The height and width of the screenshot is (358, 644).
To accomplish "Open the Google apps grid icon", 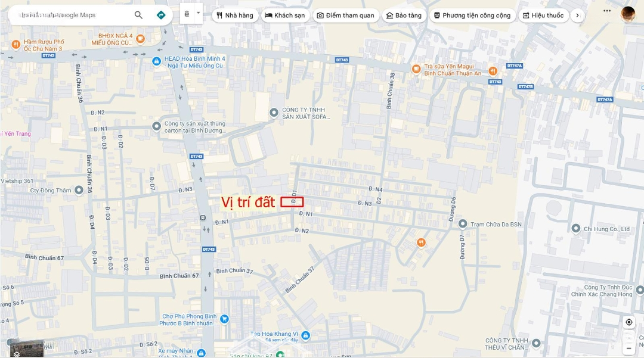I will [607, 11].
